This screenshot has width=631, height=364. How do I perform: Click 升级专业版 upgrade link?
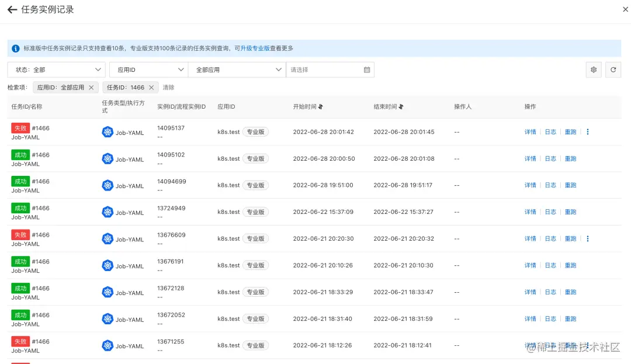[255, 48]
